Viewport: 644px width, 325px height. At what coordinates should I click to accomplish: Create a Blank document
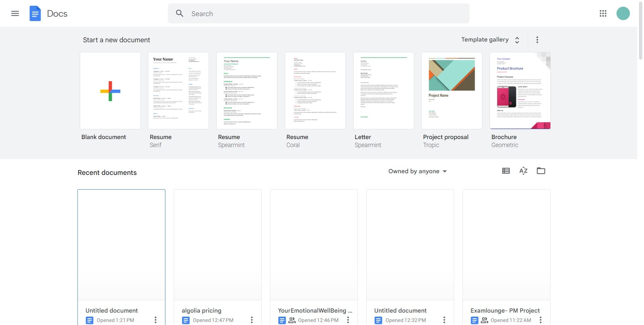(110, 90)
